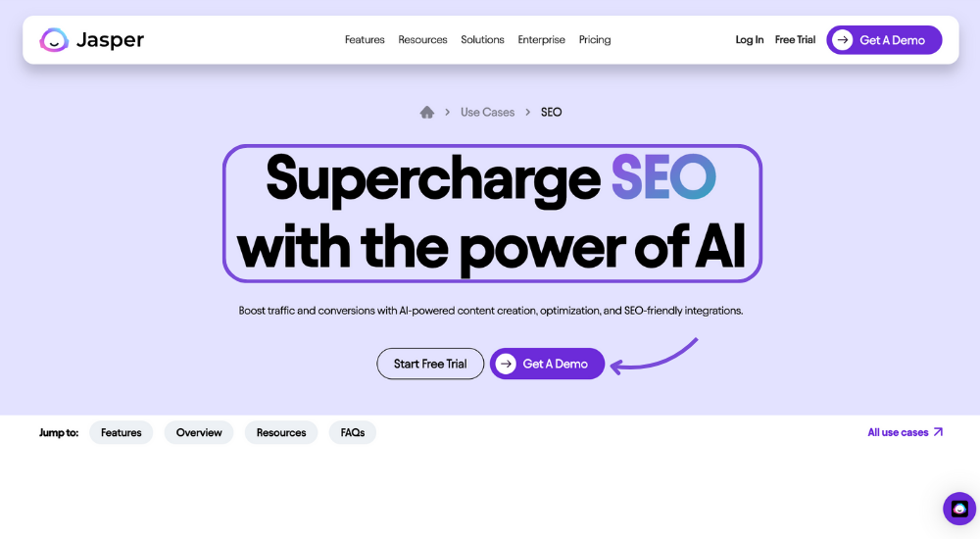This screenshot has height=539, width=980.
Task: Go to the Pricing page
Action: [x=595, y=39]
